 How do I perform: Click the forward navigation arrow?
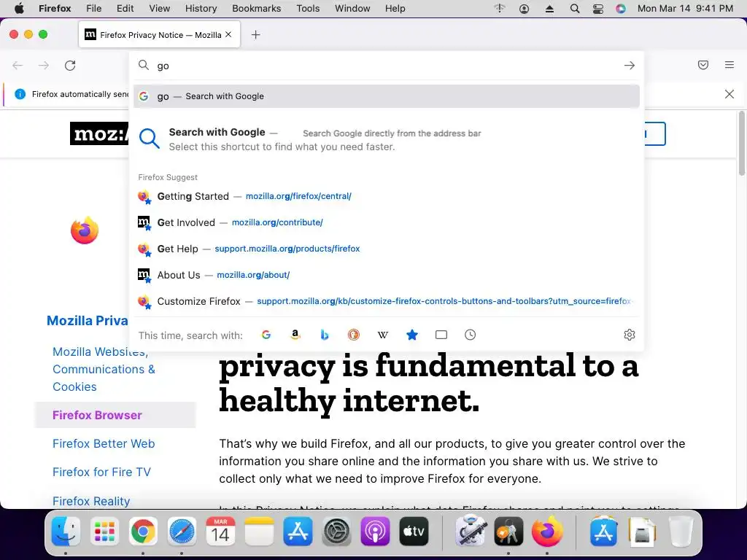click(x=44, y=65)
